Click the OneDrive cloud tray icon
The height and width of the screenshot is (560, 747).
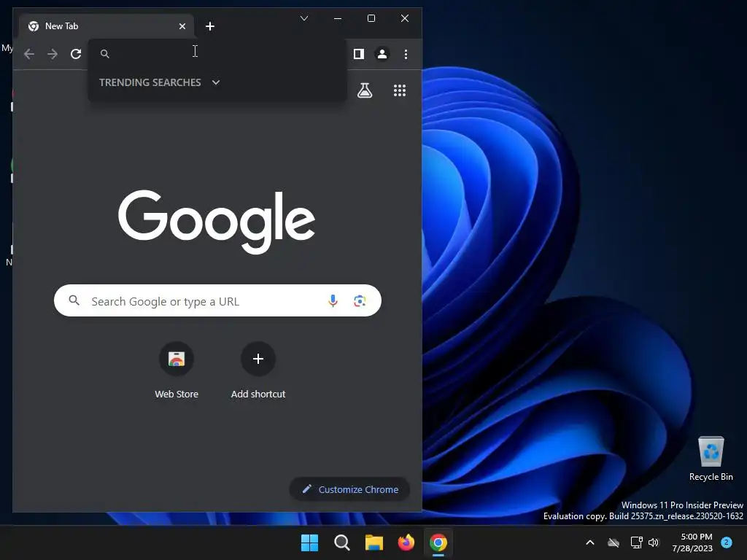(614, 542)
